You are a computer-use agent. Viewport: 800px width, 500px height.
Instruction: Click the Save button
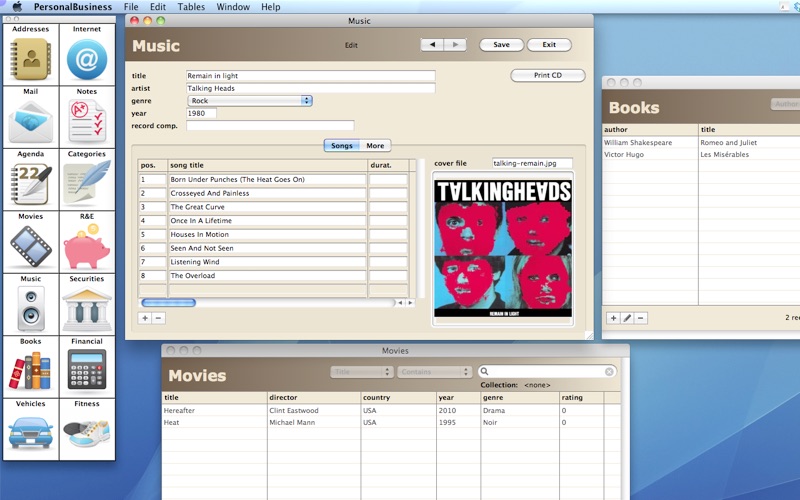(x=501, y=45)
